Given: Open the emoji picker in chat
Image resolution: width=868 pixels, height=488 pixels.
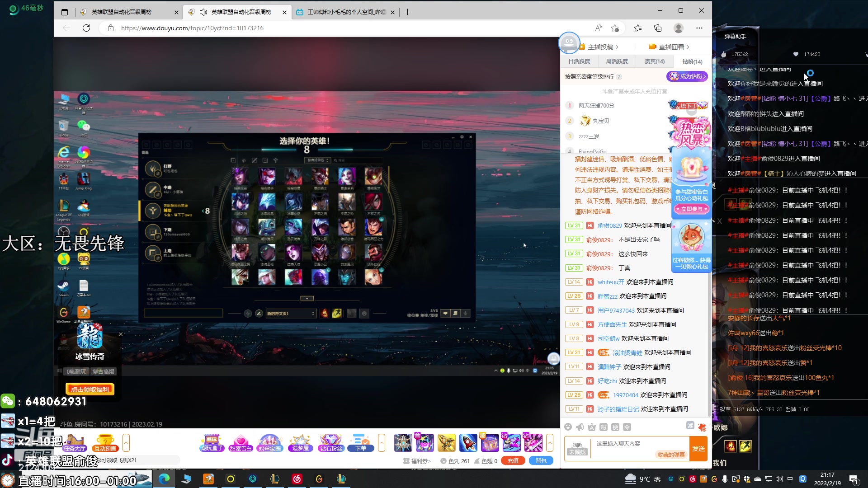Looking at the screenshot, I should [568, 427].
